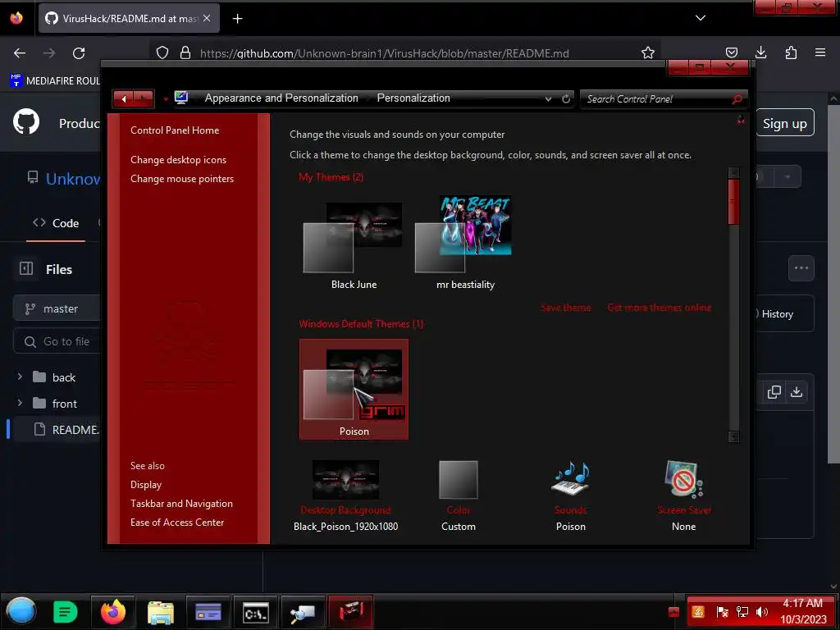Screen dimensions: 840x630
Task: Click Personalization breadcrumb segment
Action: [x=413, y=98]
